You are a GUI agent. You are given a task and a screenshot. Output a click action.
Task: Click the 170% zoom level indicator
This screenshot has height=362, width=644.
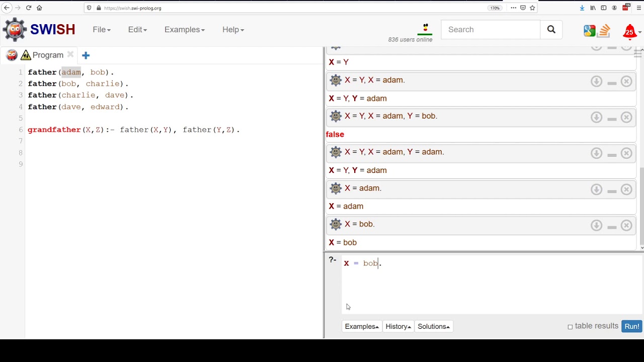tap(495, 8)
